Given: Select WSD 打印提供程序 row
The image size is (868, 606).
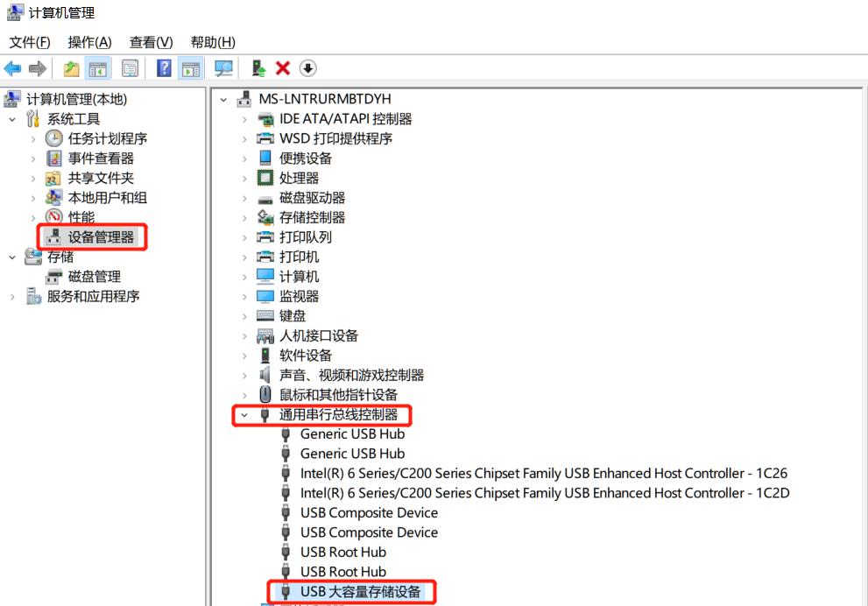Looking at the screenshot, I should point(335,138).
